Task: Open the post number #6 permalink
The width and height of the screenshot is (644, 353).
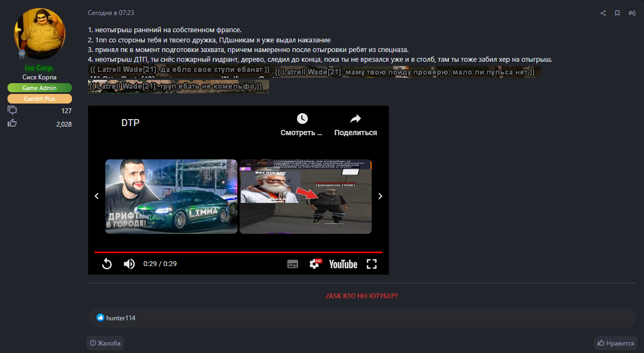Action: coord(632,13)
